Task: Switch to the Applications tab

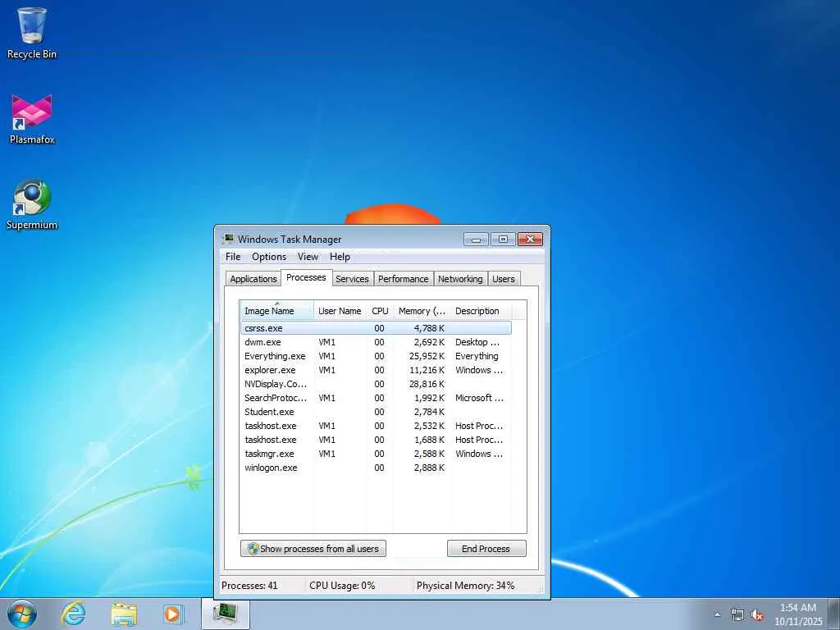Action: 253,279
